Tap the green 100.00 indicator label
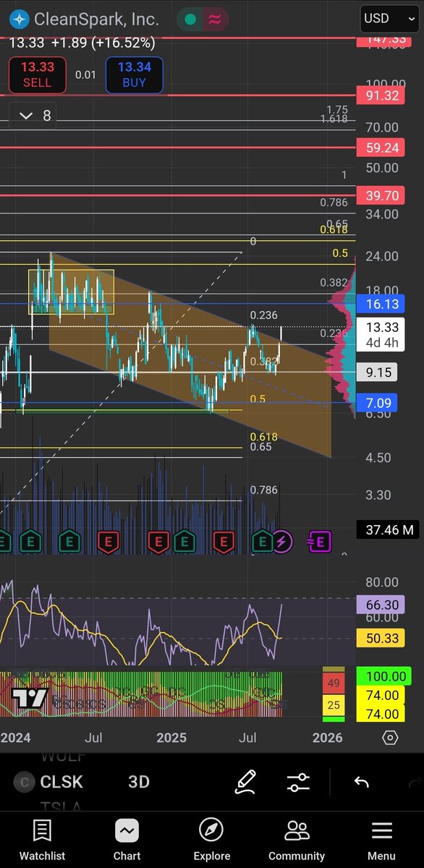424x868 pixels. (x=383, y=677)
